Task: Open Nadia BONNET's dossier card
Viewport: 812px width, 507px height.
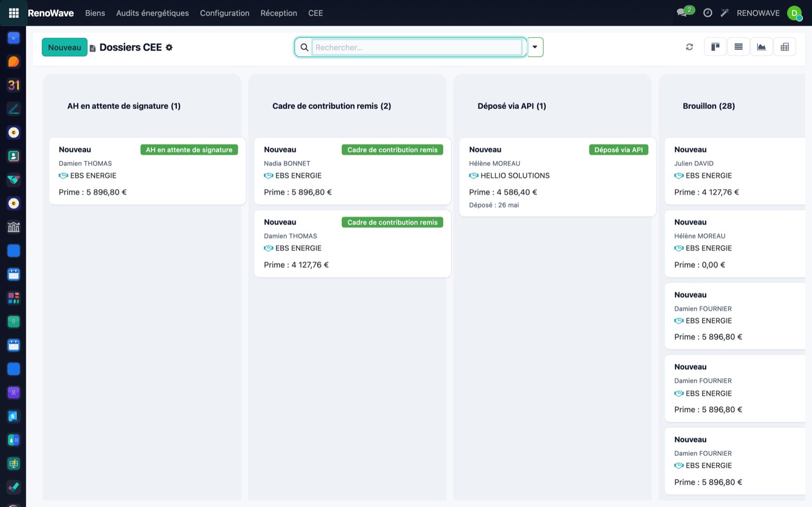Action: [x=352, y=171]
